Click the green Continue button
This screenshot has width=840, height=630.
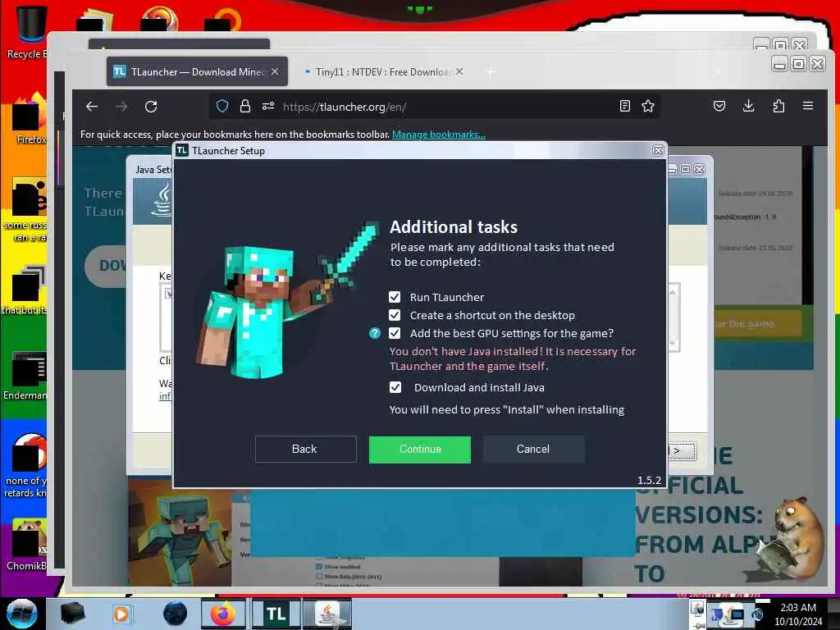point(420,449)
